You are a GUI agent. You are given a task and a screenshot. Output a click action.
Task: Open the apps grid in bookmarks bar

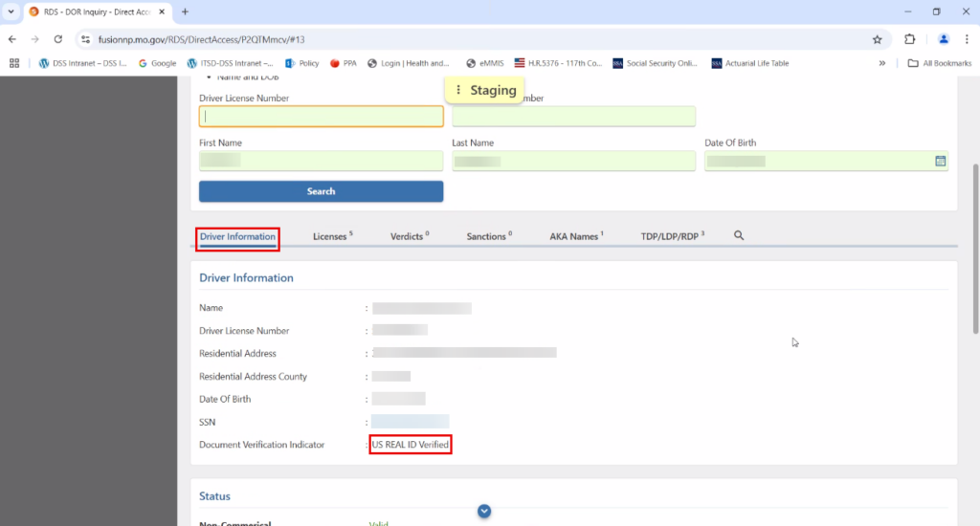pyautogui.click(x=14, y=63)
